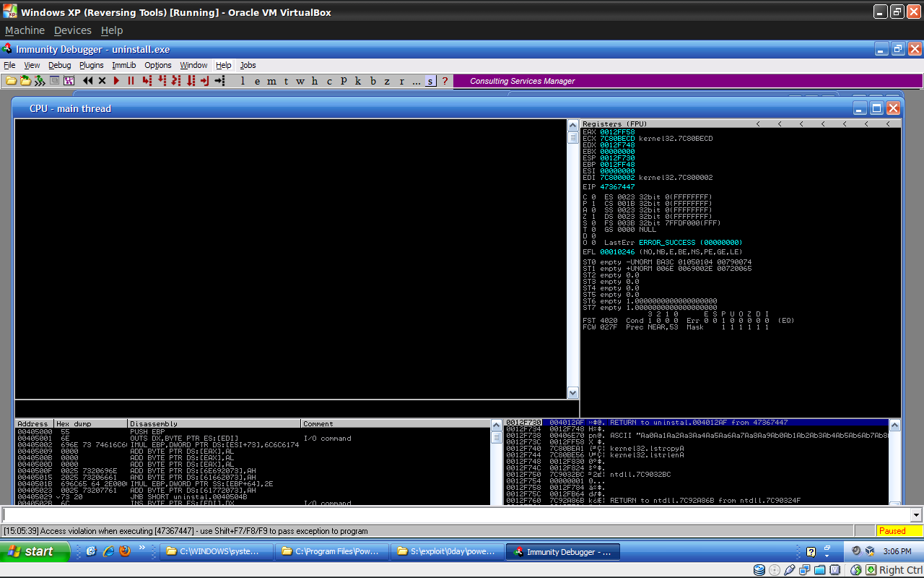Open the Debug menu
924x578 pixels.
[59, 65]
